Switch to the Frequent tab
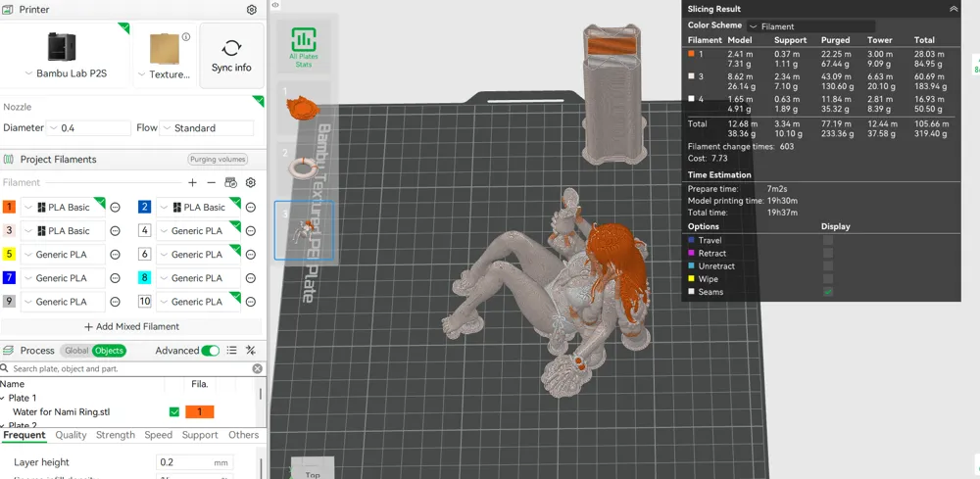This screenshot has width=980, height=479. (x=24, y=435)
